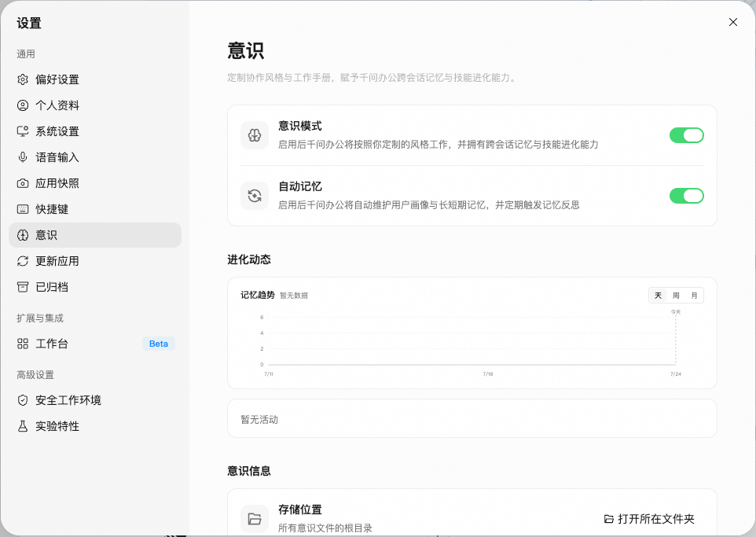Viewport: 756px width, 537px height.
Task: Select 更新应用 in the sidebar
Action: click(x=95, y=261)
